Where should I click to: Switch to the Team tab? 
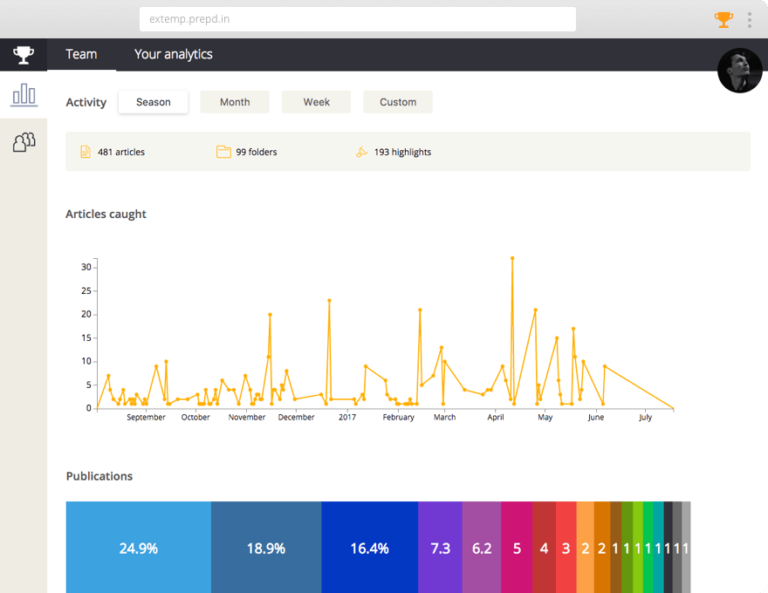pos(81,54)
